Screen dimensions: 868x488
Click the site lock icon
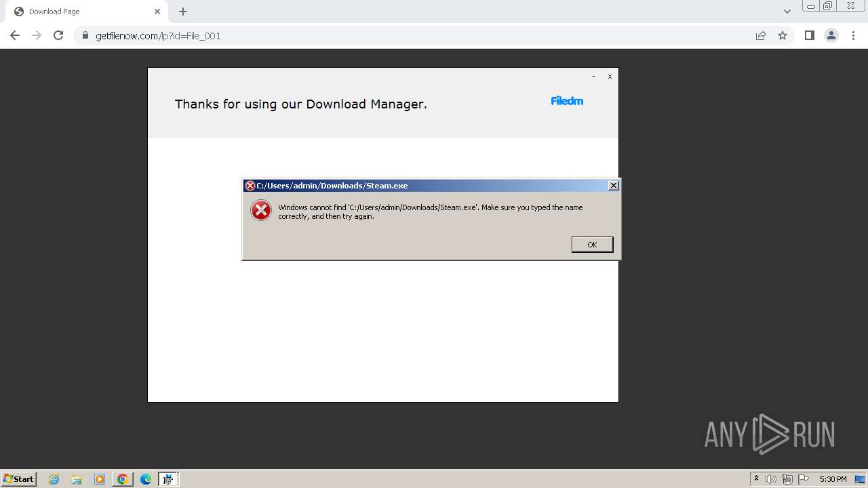[85, 36]
